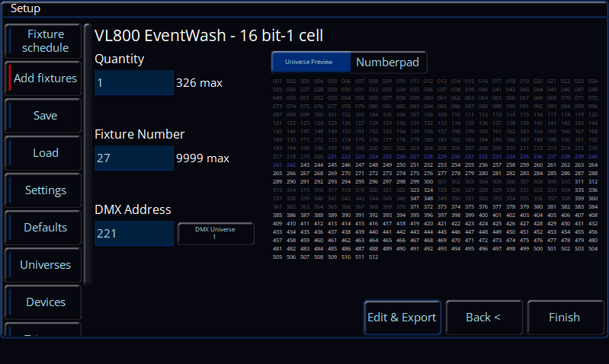Click the Quantity input field
The image size is (609, 364).
coord(134,83)
